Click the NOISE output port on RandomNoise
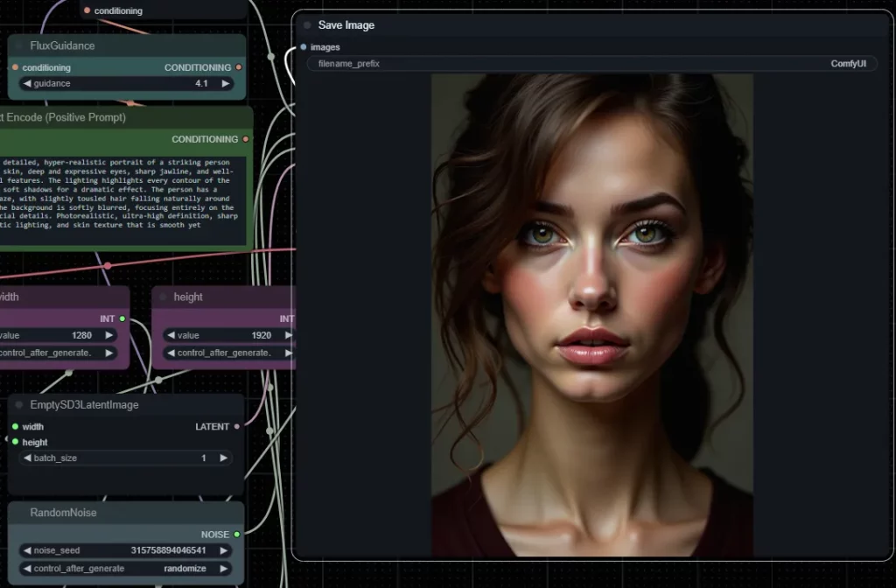This screenshot has width=896, height=588. 237,534
